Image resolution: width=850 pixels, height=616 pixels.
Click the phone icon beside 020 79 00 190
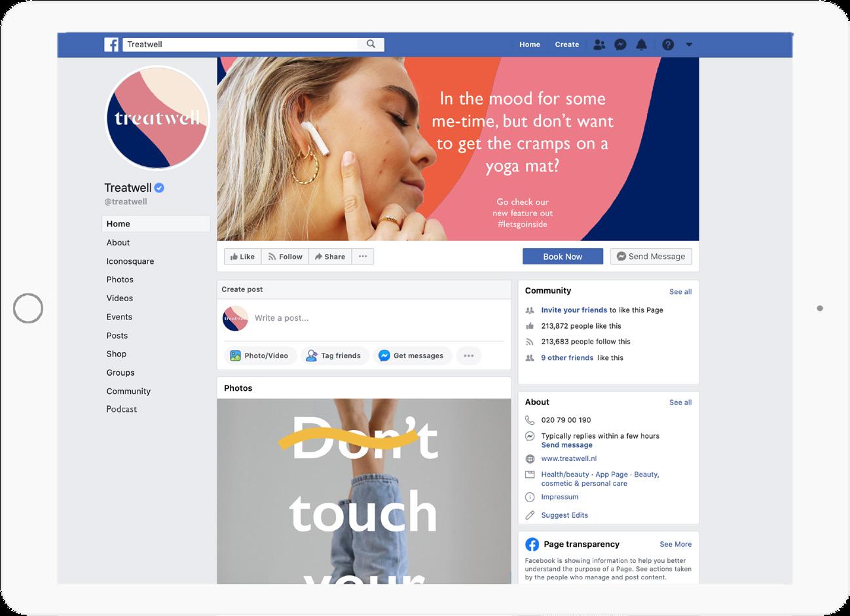click(x=530, y=420)
